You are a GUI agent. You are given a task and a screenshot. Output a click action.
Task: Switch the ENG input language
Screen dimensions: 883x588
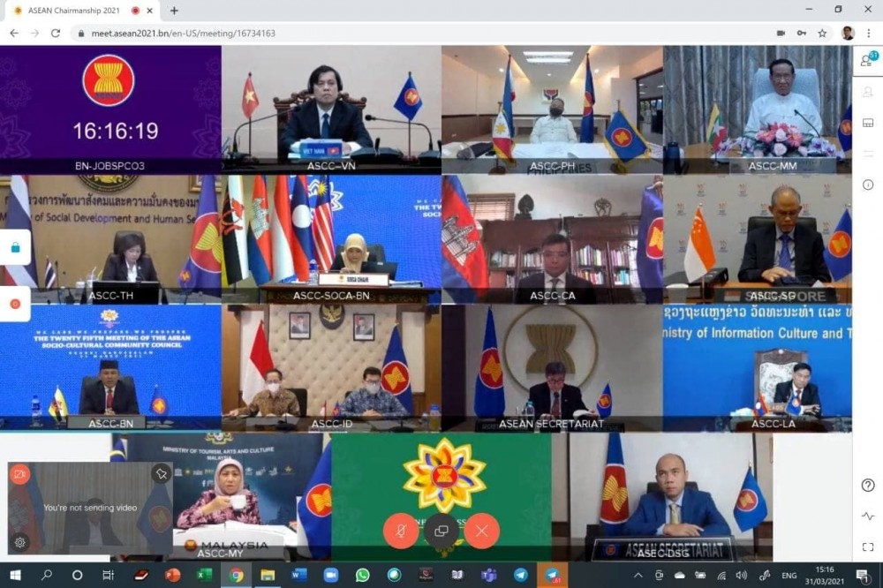point(789,575)
